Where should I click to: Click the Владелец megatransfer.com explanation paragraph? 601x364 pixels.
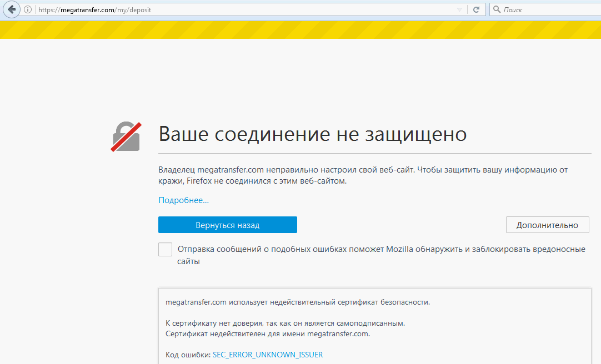tap(363, 175)
